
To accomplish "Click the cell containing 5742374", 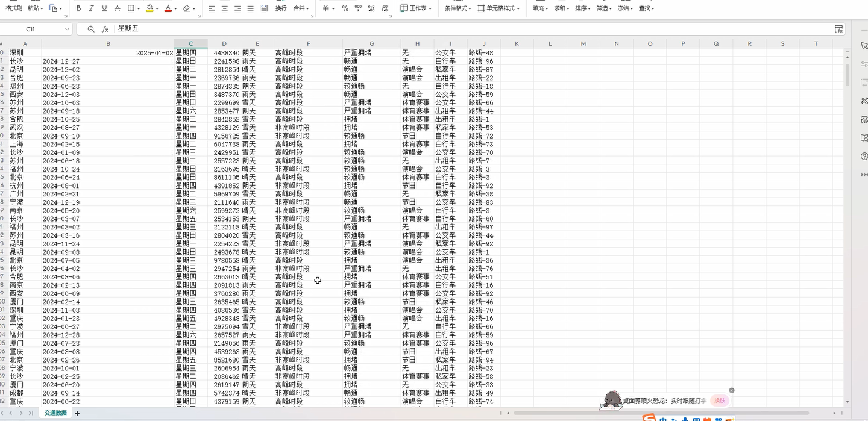I will 224,393.
